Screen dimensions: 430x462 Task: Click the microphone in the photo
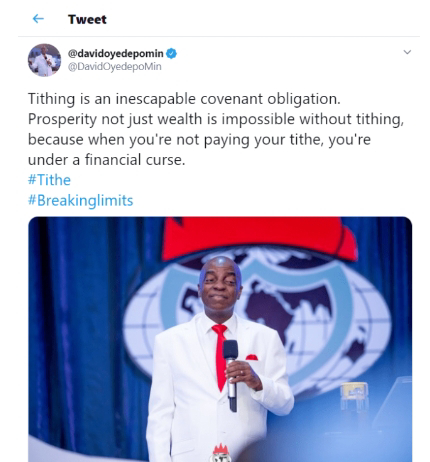pyautogui.click(x=231, y=374)
